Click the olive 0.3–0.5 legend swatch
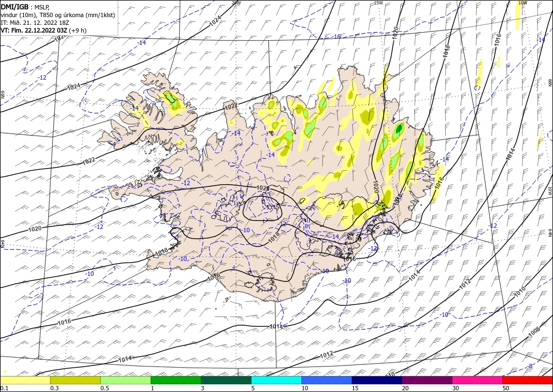 [75, 380]
